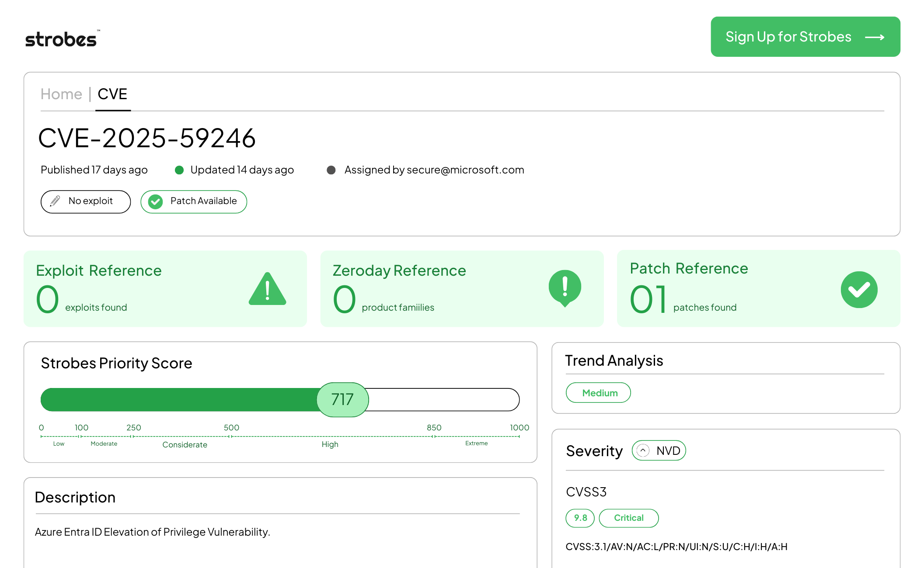Collapse the Trend Analysis section
The image size is (924, 568).
coord(614,360)
